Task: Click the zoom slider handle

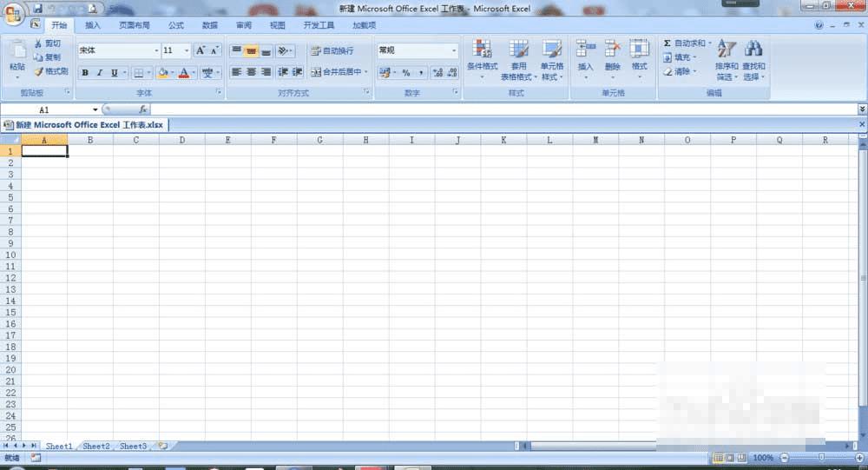Action: pos(821,458)
